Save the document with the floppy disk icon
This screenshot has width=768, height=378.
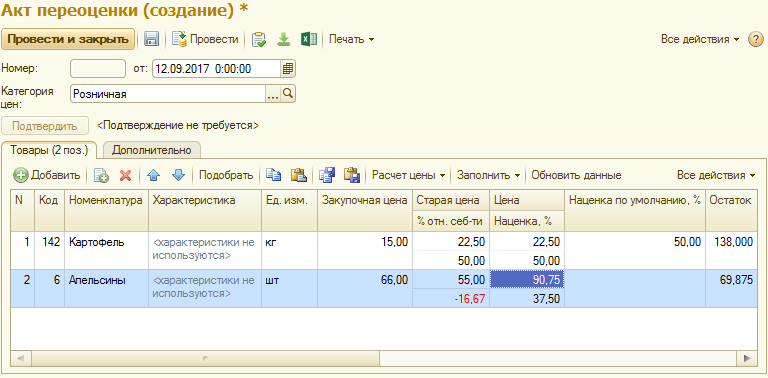click(x=151, y=39)
